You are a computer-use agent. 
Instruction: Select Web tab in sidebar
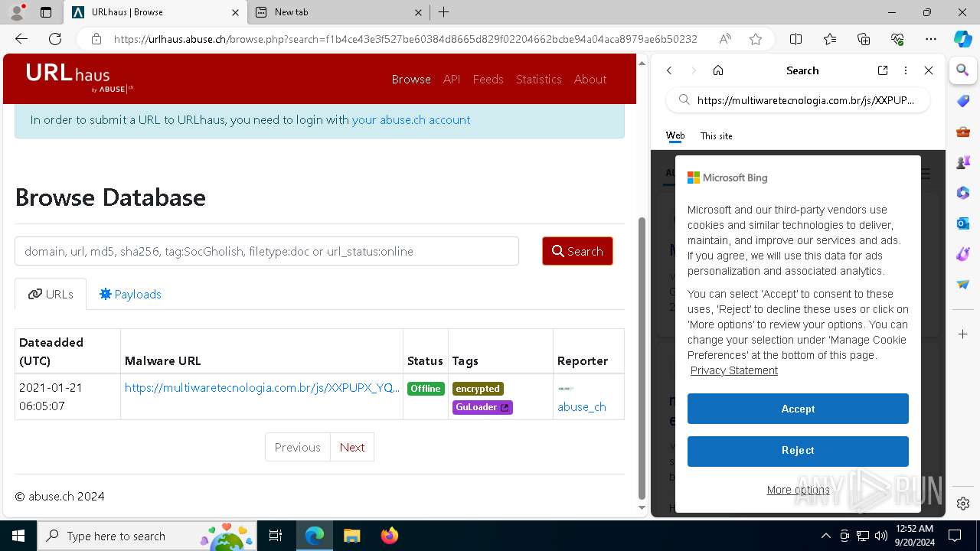click(675, 135)
